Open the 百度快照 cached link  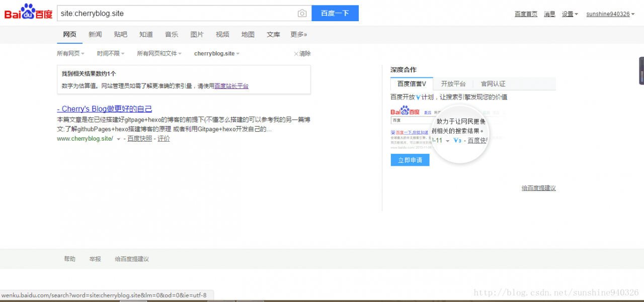point(139,139)
